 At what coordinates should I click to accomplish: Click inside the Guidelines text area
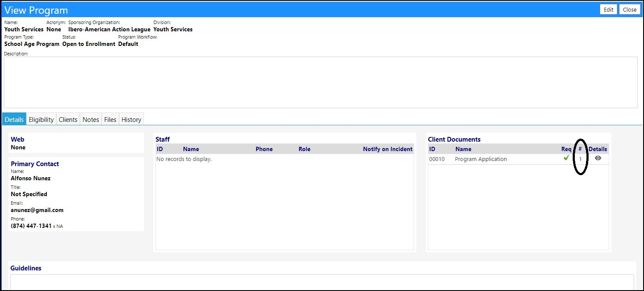[x=322, y=282]
